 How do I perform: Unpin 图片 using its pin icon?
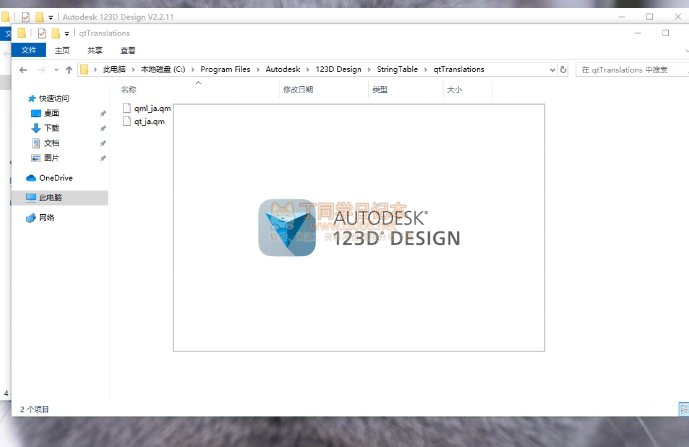[103, 158]
